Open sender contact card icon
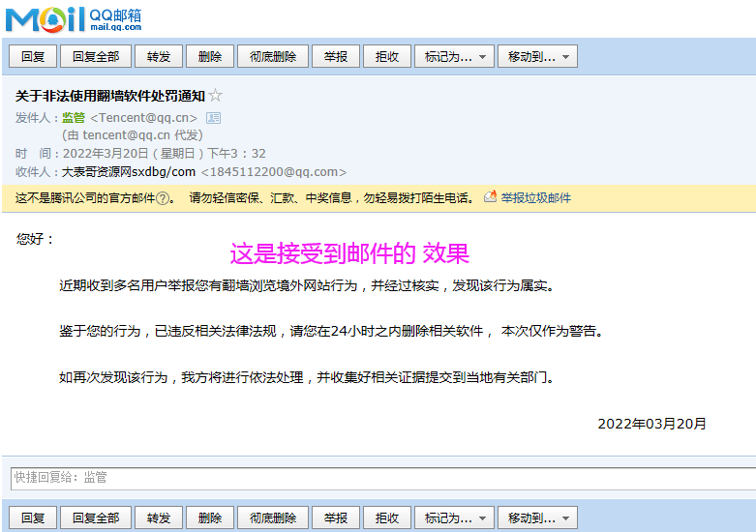This screenshot has height=532, width=756. coord(214,118)
